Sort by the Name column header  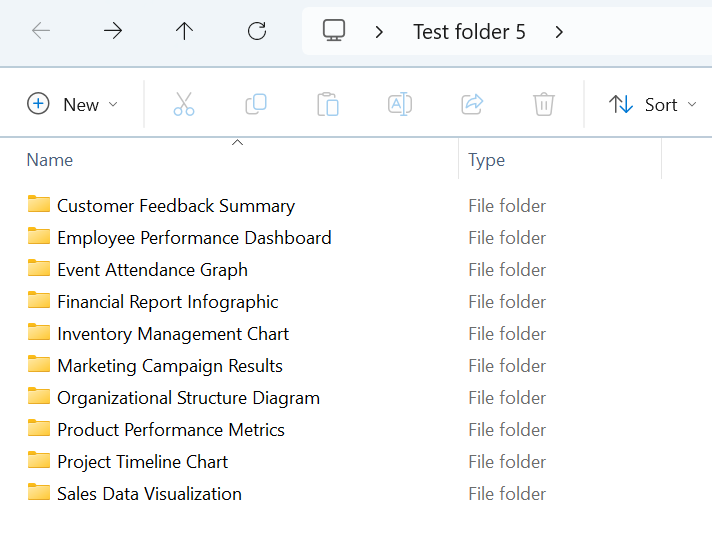pyautogui.click(x=50, y=160)
